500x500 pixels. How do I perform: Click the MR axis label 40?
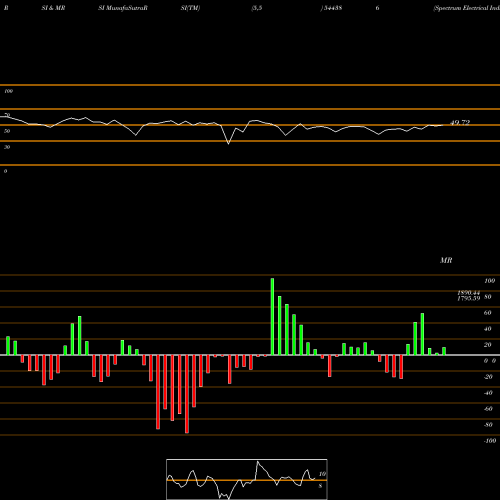(x=487, y=329)
